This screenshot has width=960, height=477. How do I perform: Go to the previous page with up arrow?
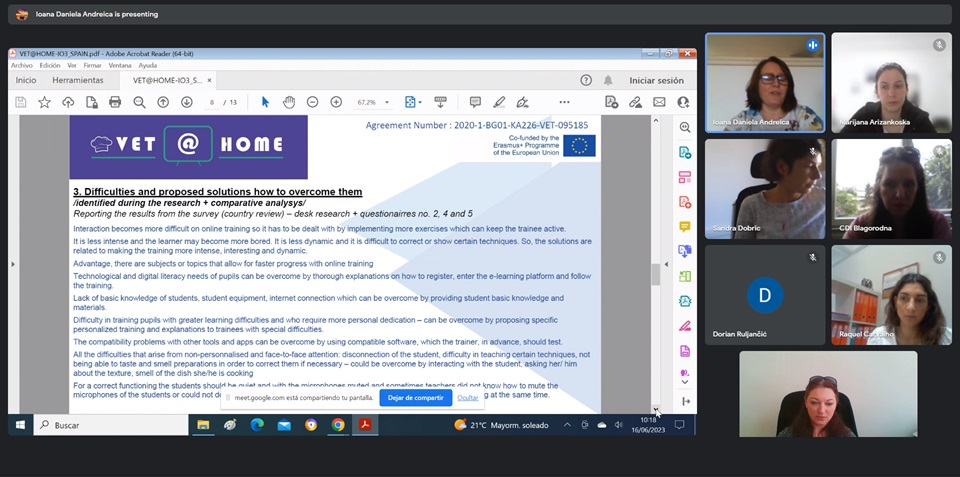163,102
